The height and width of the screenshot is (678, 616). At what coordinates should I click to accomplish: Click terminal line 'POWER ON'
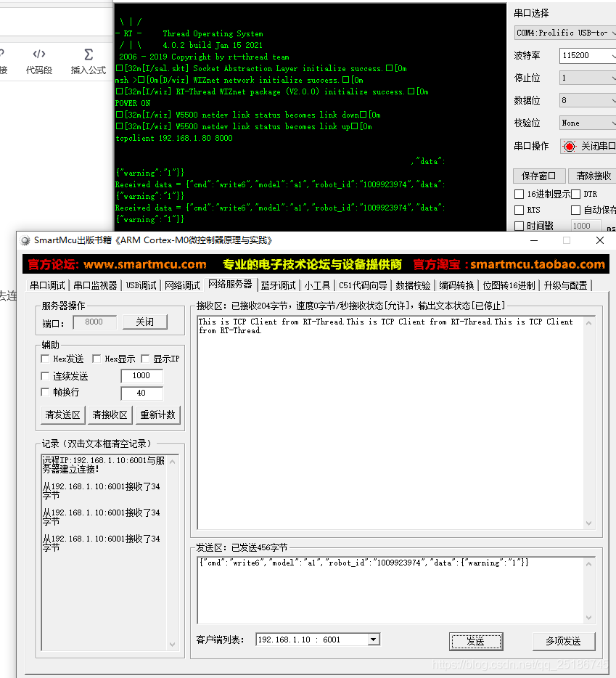tap(133, 103)
